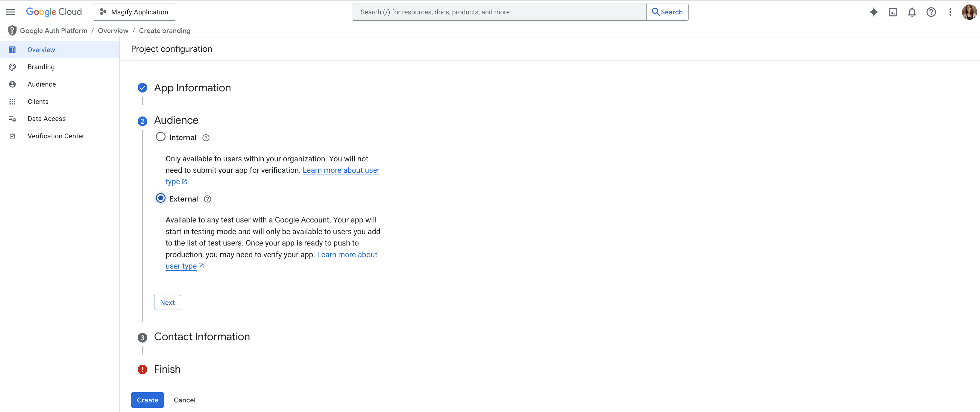Open the Learn more about user type link
The width and height of the screenshot is (980, 412).
[341, 170]
